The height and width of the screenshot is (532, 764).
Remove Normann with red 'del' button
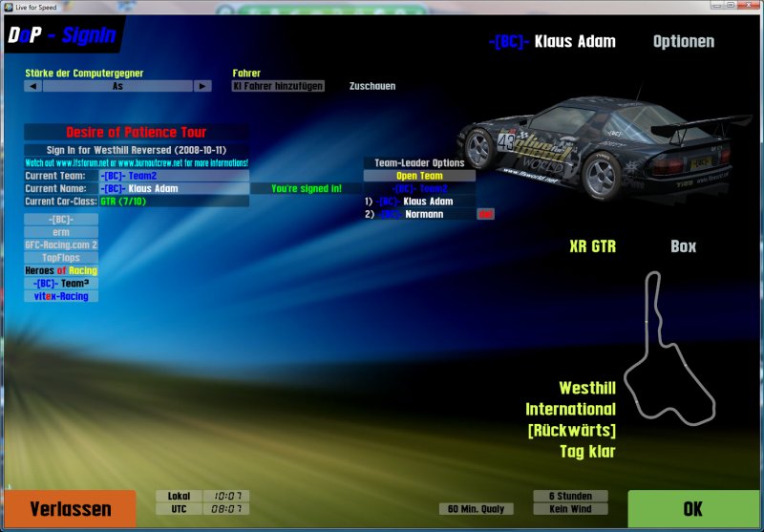(x=485, y=214)
